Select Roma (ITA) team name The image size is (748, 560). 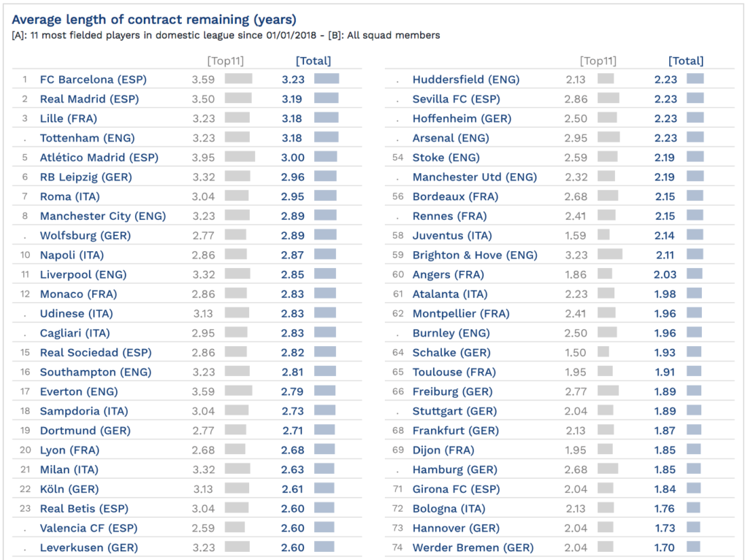[69, 196]
